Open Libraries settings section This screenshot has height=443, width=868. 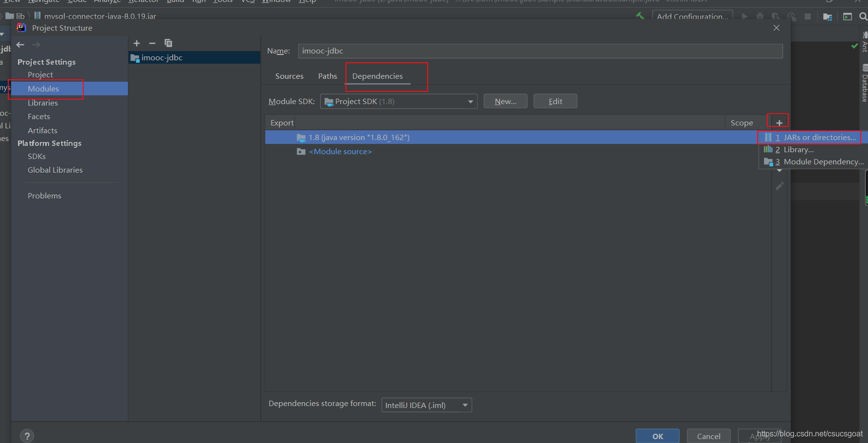coord(43,103)
